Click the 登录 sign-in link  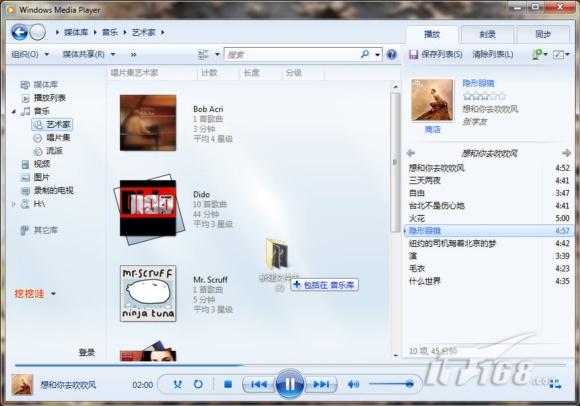[87, 353]
